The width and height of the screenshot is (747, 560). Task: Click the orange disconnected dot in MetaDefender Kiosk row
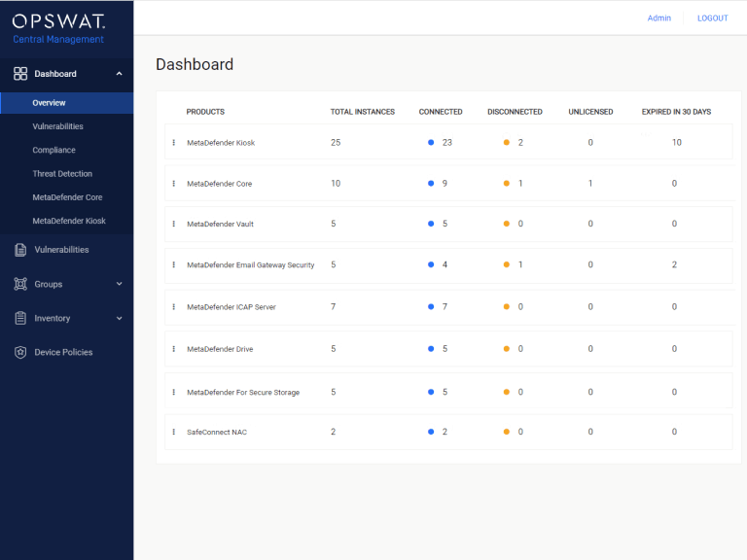pos(507,142)
